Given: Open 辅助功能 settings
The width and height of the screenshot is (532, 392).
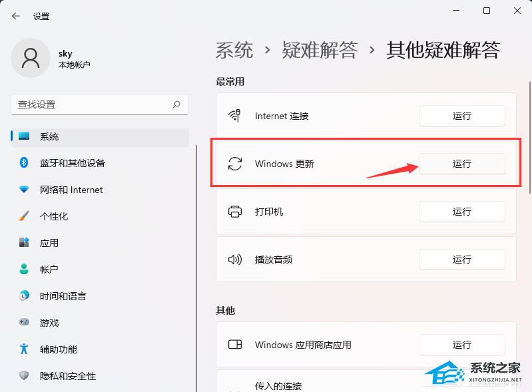Looking at the screenshot, I should [100, 349].
